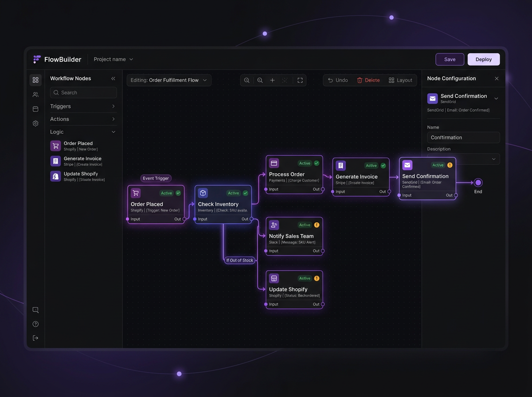Click the End node circle
This screenshot has width=532, height=397.
[478, 183]
